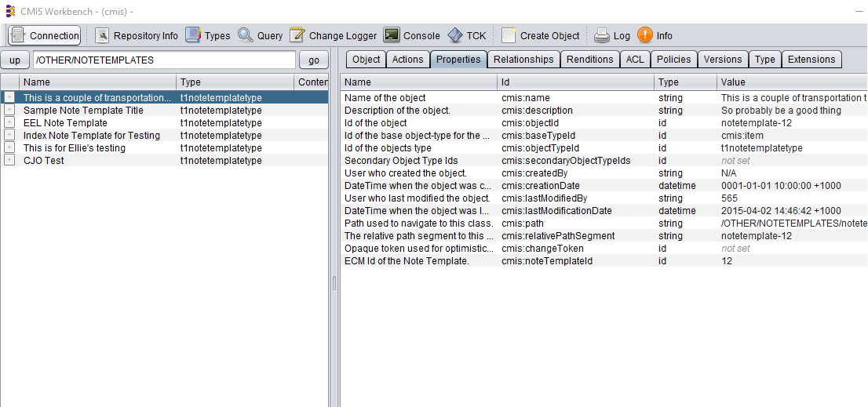Click 'ECM Id of the Note Template.' name
Screen dimensions: 868x407
[407, 261]
